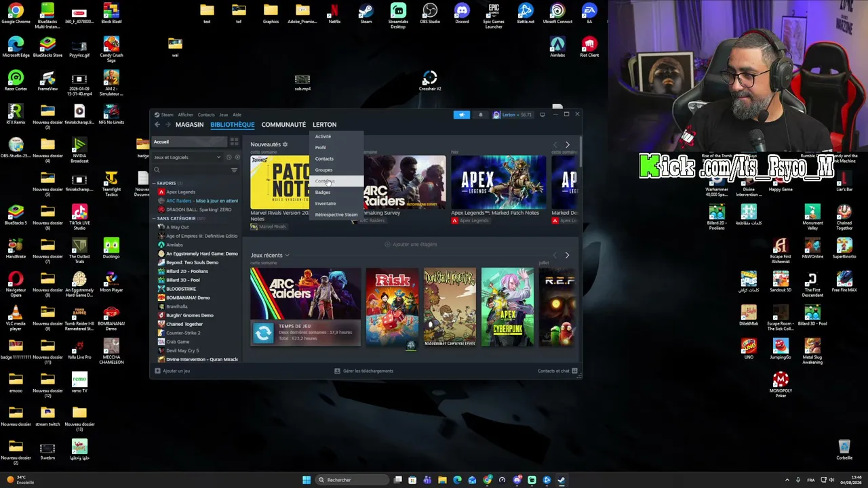Select the Razer Cortex desktop icon
Image resolution: width=868 pixels, height=488 pixels.
tap(16, 80)
